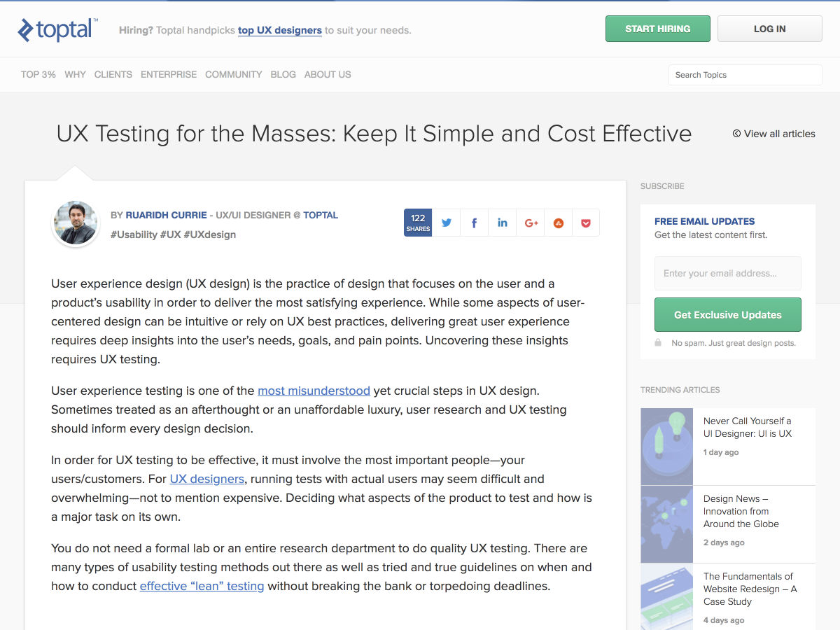Focus the Search Topics field
This screenshot has height=630, width=840.
click(x=745, y=75)
